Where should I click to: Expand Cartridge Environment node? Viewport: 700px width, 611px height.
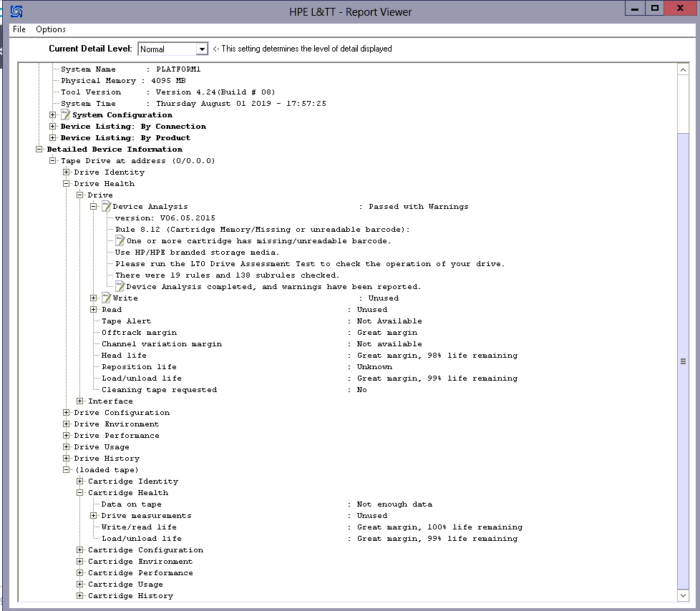[x=80, y=562]
